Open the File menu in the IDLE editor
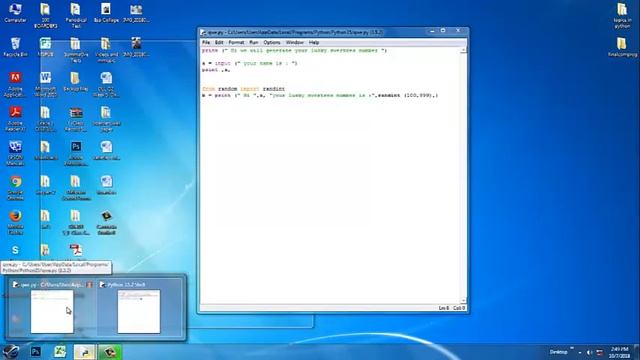Screen dimensions: 640x360 coord(206,42)
